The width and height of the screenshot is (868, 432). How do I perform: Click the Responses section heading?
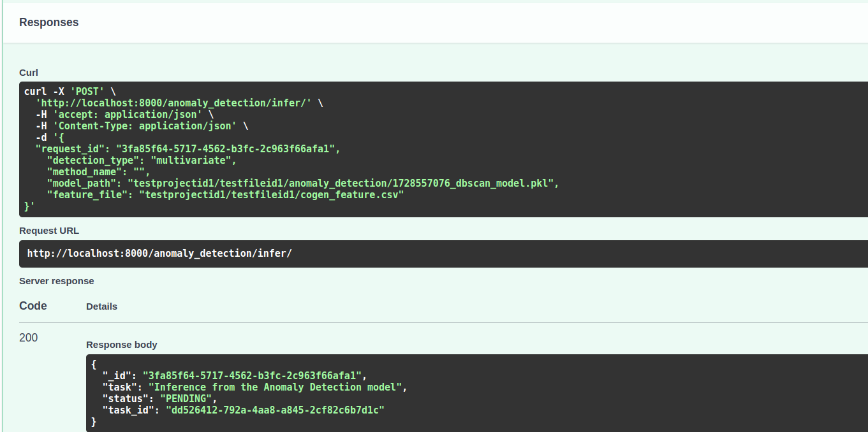[x=49, y=22]
